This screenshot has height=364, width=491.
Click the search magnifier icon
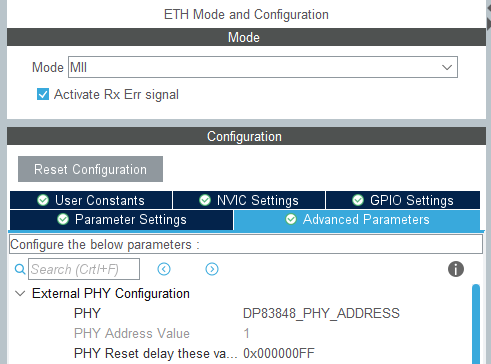click(20, 269)
